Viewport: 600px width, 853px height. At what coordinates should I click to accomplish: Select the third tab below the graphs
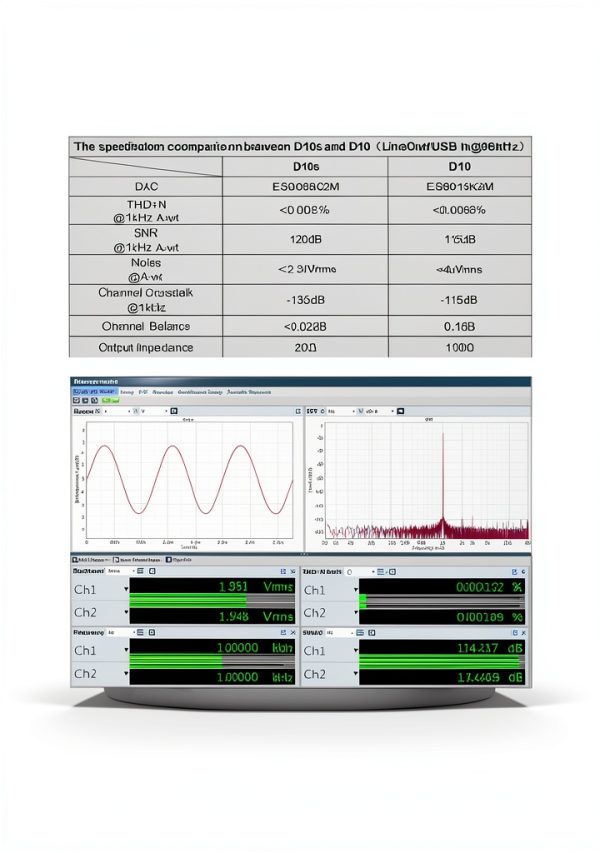pos(178,559)
